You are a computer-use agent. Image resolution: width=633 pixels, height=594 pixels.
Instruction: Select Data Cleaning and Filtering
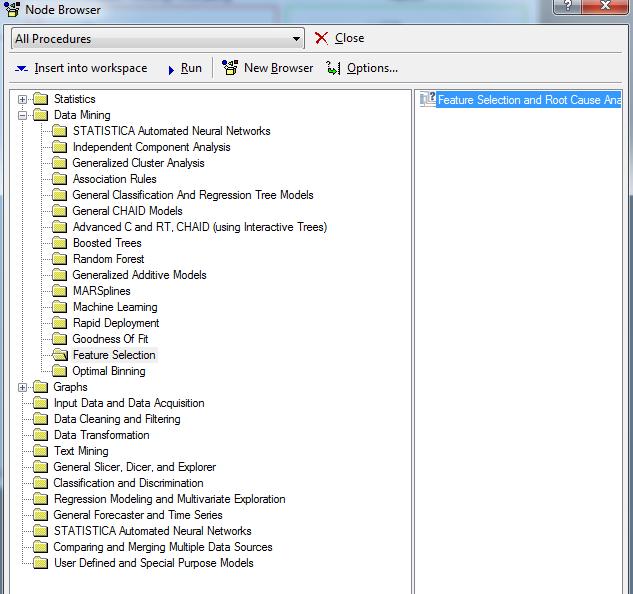tap(117, 419)
